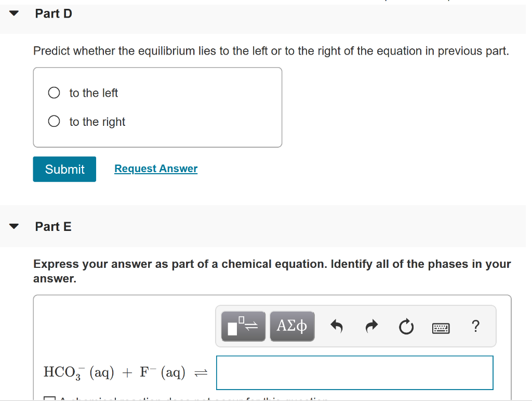Open the Request Answer link
Image resolution: width=532 pixels, height=401 pixels.
156,169
